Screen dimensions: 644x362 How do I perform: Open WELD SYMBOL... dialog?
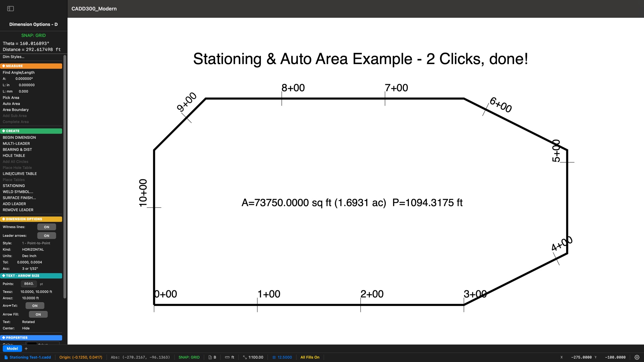coord(18,192)
